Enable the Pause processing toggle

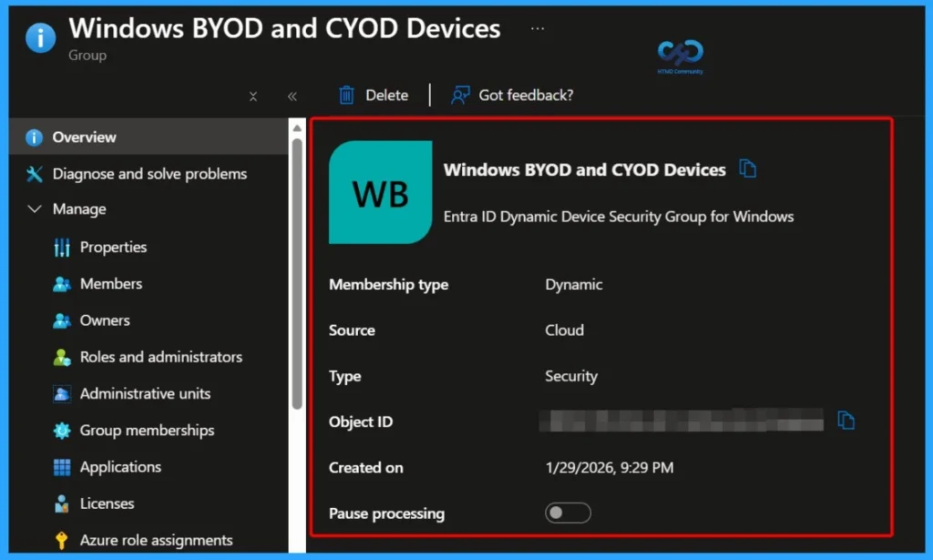point(568,513)
